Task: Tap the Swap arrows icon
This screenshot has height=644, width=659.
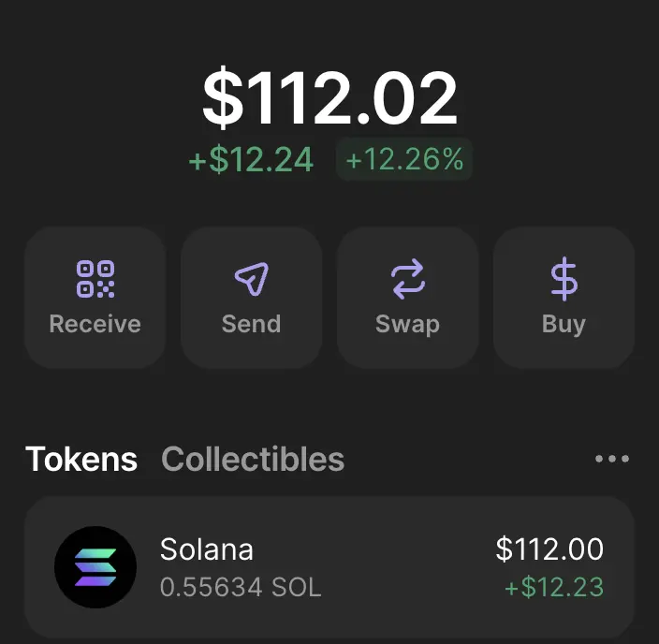Action: pos(408,279)
